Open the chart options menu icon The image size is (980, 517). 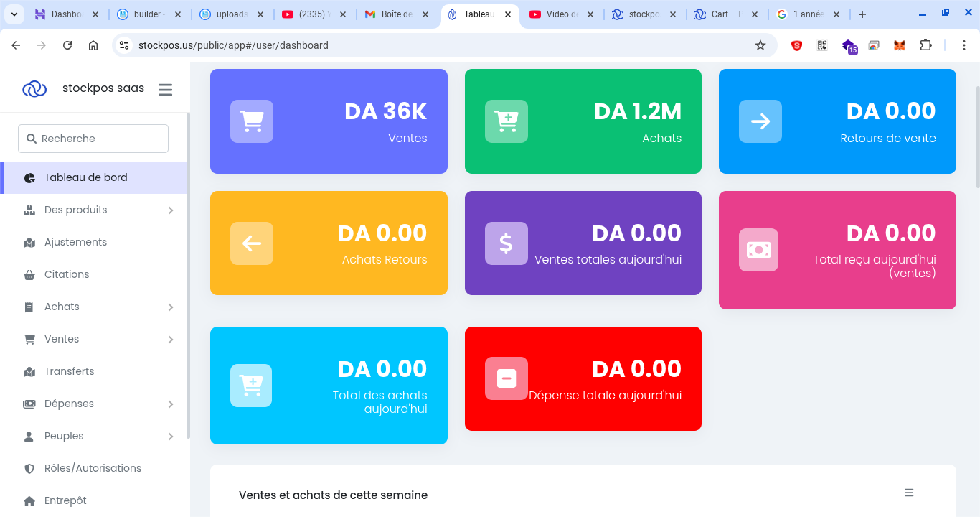909,493
